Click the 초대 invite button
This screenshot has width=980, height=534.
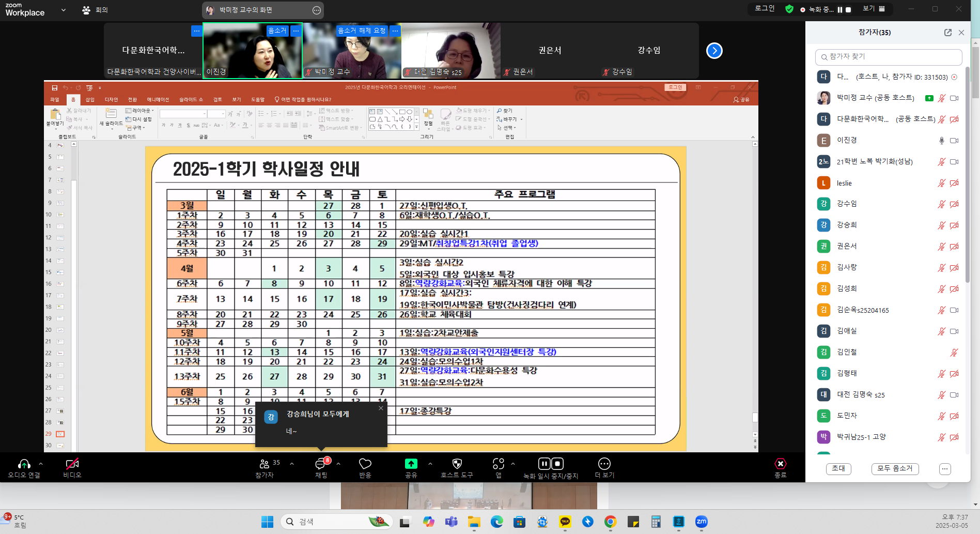pos(838,468)
